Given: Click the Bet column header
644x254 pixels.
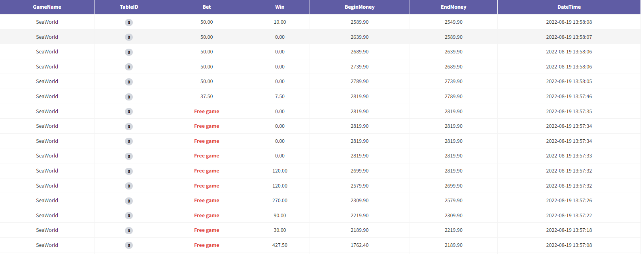Looking at the screenshot, I should click(206, 7).
